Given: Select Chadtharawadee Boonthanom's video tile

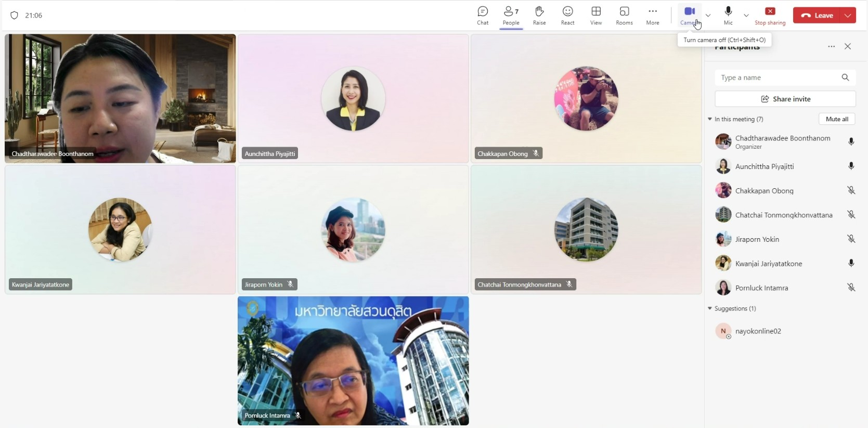Looking at the screenshot, I should pyautogui.click(x=120, y=98).
